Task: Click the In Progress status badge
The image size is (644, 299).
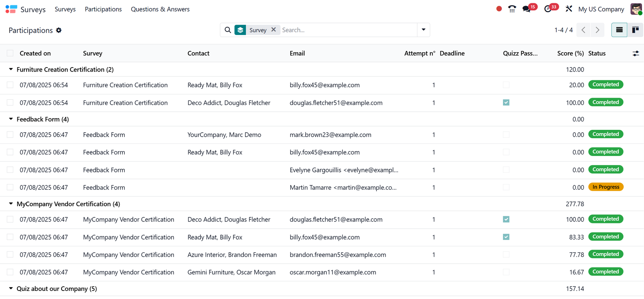Action: coord(606,187)
